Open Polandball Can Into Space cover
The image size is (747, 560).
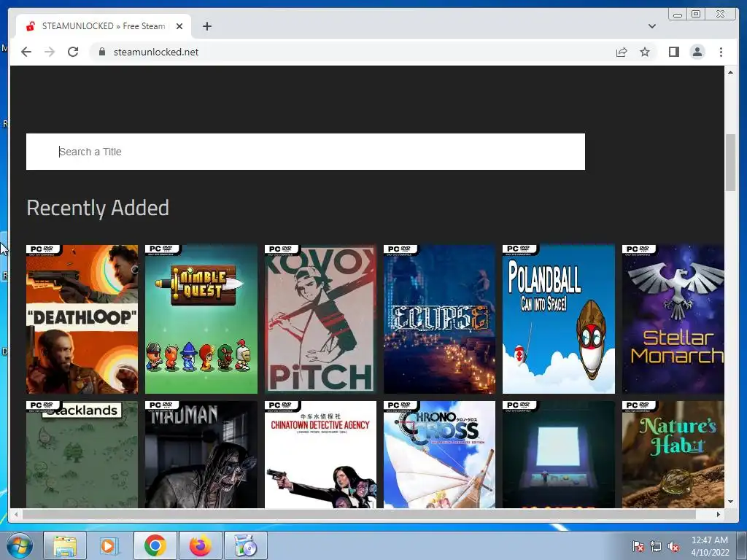[x=558, y=319]
